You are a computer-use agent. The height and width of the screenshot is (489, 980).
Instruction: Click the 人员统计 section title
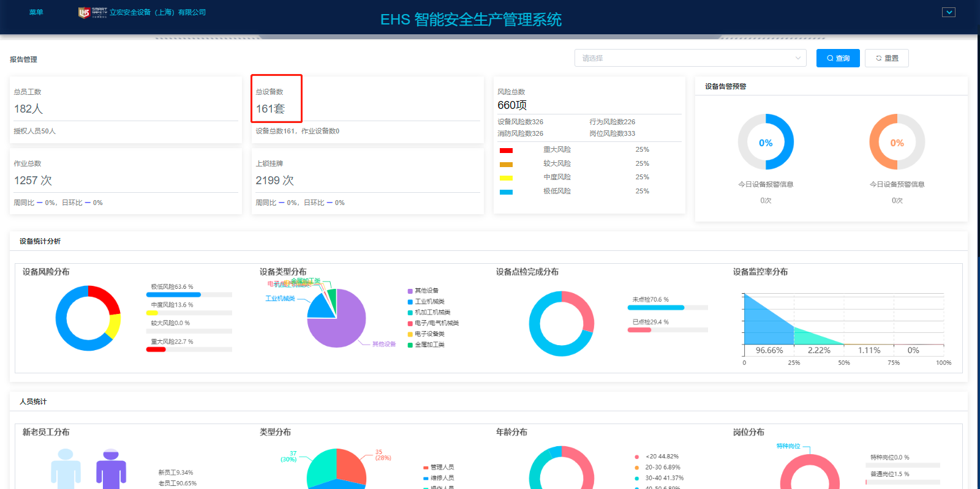(33, 401)
